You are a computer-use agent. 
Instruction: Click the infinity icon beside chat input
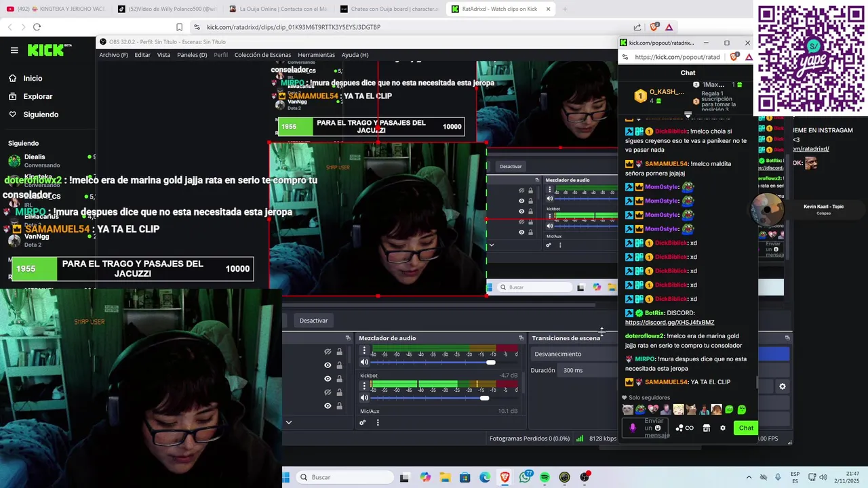click(x=690, y=428)
